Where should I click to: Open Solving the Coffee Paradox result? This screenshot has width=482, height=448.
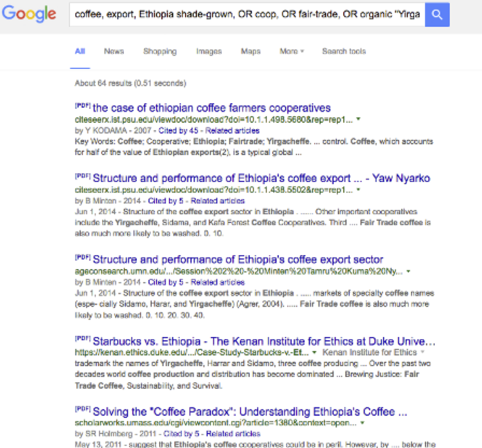point(250,412)
